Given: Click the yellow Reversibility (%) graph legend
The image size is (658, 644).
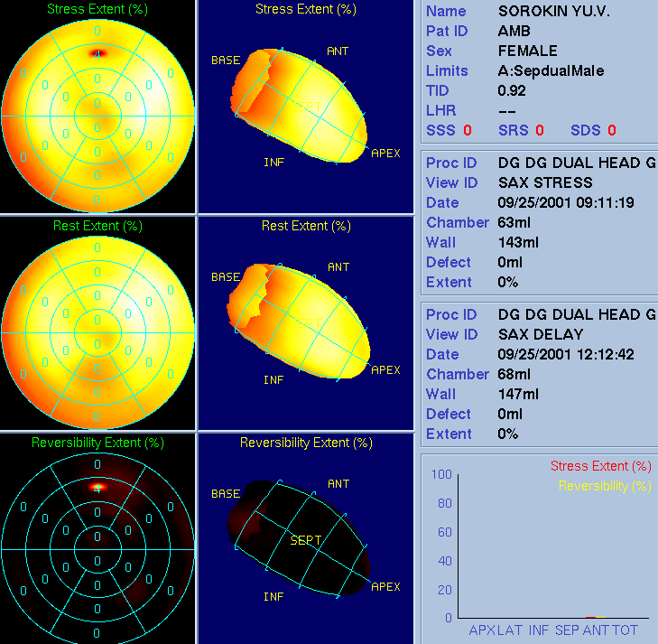Looking at the screenshot, I should 605,486.
